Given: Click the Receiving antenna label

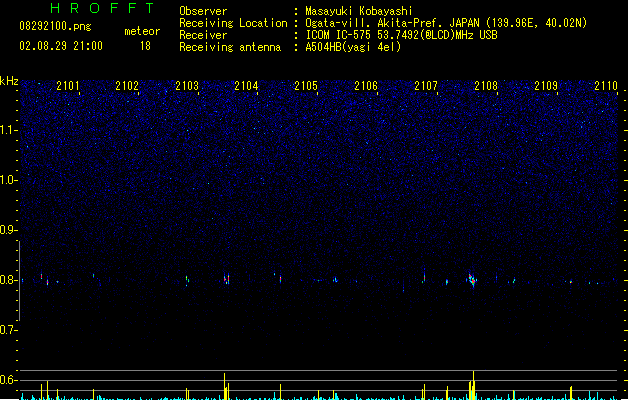Looking at the screenshot, I should [x=230, y=47].
